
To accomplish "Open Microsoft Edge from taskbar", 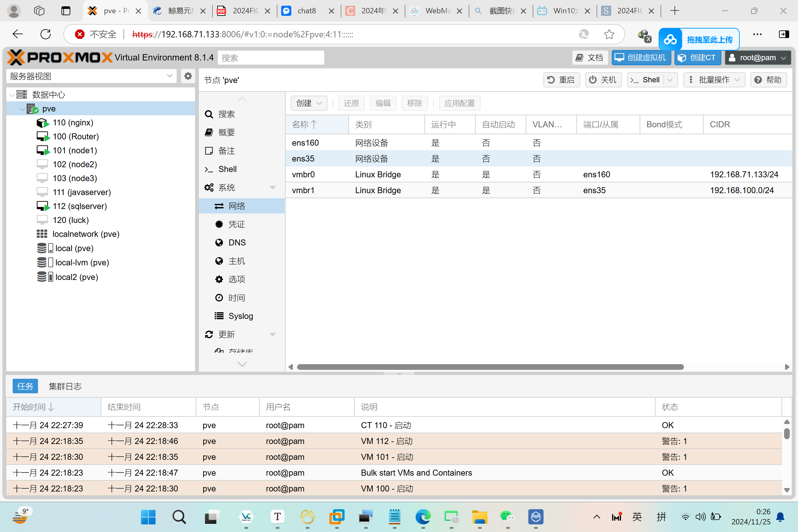I will pyautogui.click(x=423, y=517).
